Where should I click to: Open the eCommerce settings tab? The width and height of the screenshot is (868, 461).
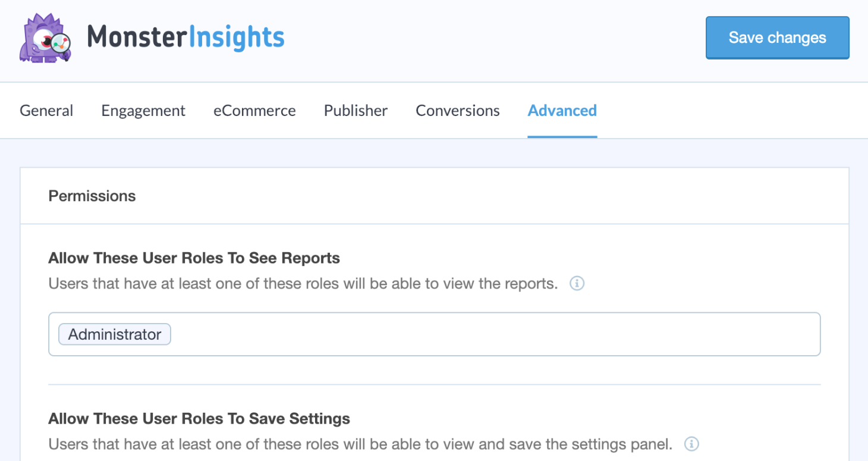point(254,110)
